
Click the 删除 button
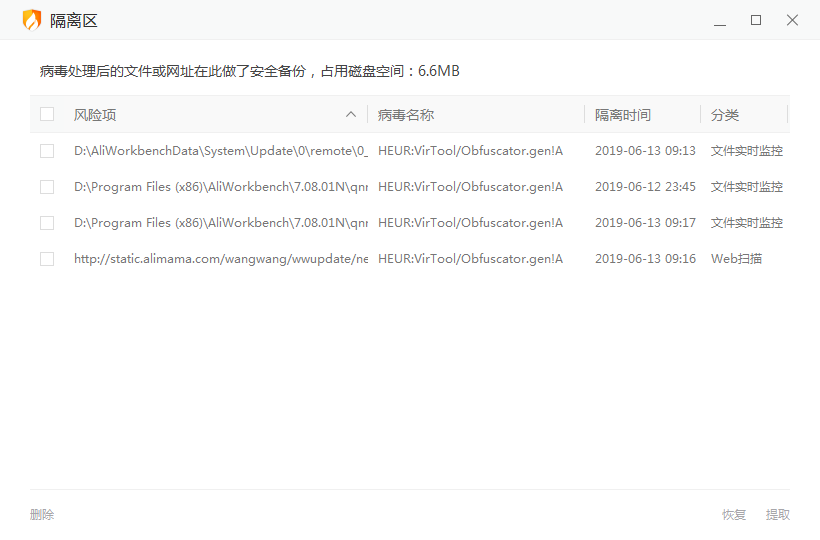coord(42,514)
